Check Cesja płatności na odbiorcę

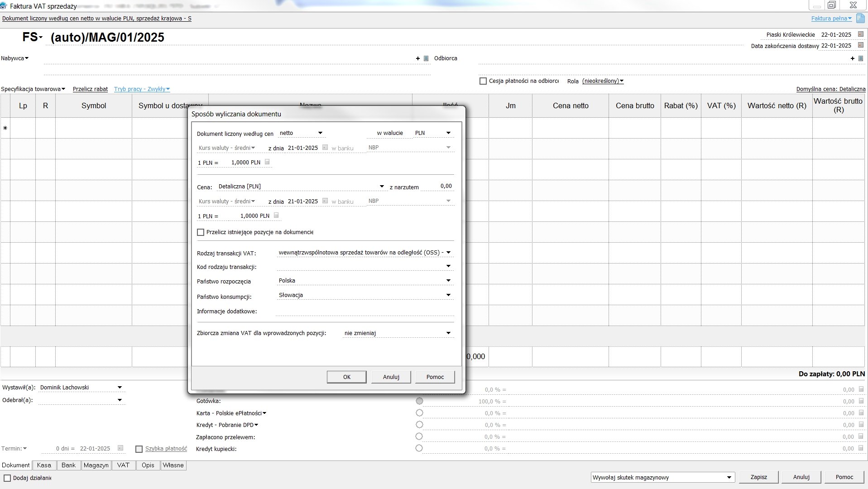[x=483, y=81]
